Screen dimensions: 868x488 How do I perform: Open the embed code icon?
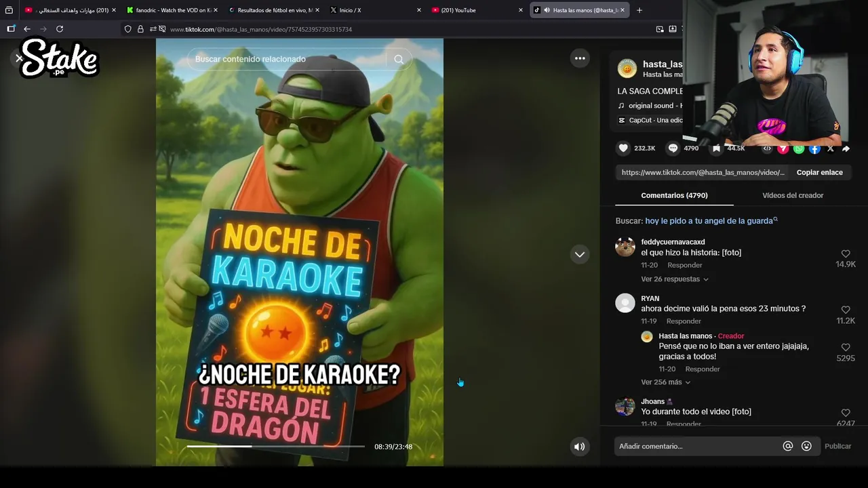point(767,148)
